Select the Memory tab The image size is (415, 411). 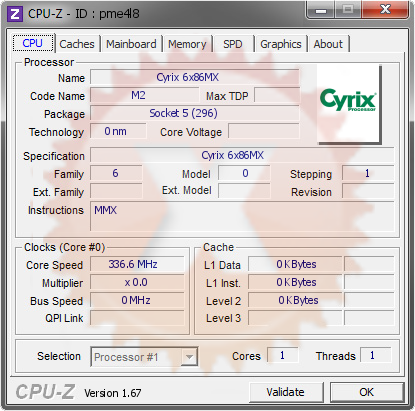[187, 44]
